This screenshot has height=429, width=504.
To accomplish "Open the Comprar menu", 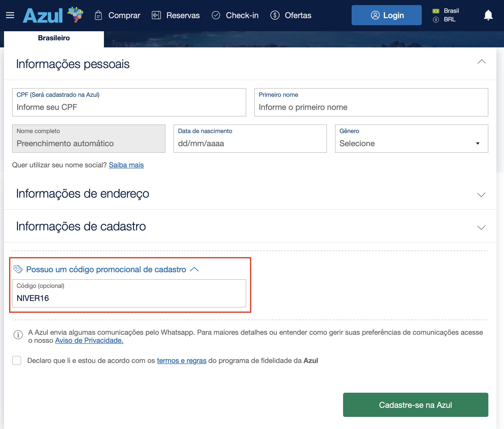I will click(x=124, y=15).
